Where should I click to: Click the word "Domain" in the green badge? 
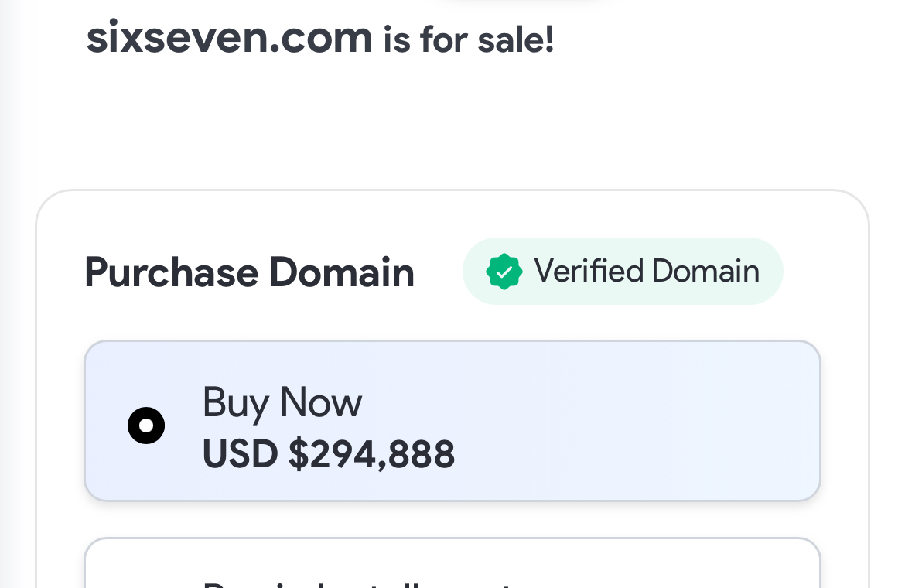pos(705,272)
